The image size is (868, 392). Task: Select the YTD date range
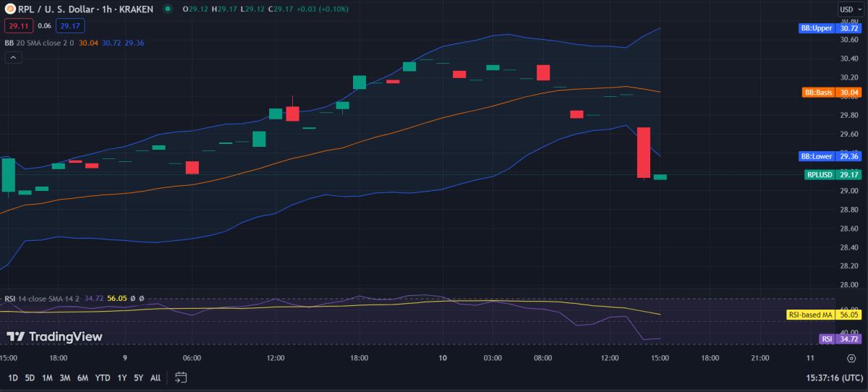pos(103,378)
